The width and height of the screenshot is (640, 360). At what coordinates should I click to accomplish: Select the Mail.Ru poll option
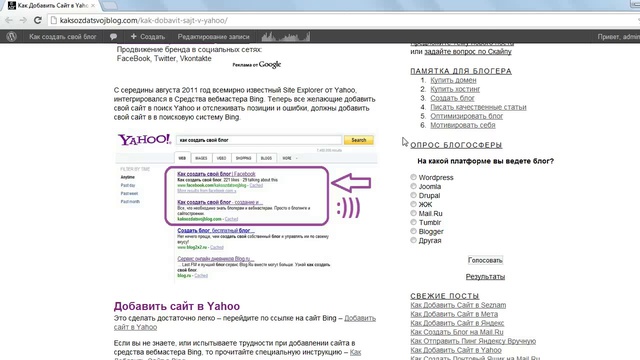click(x=413, y=213)
